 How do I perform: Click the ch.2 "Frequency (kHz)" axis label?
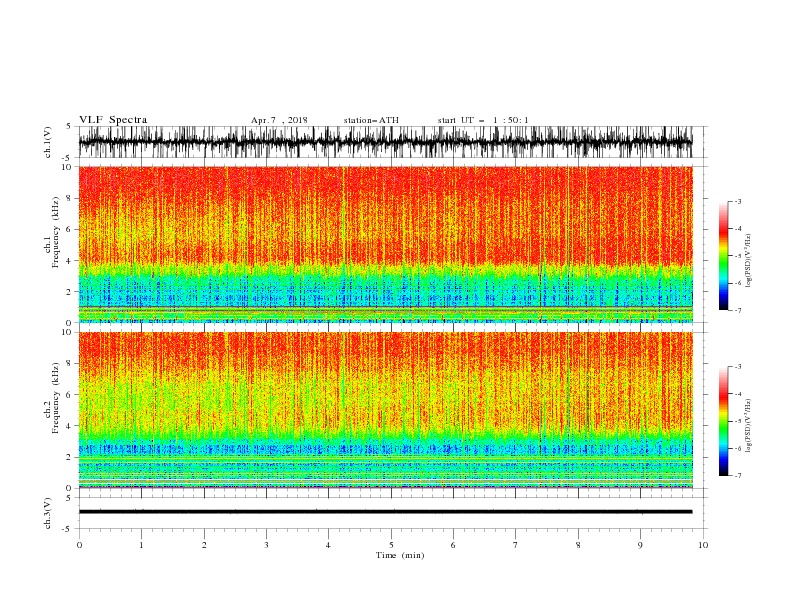[55, 397]
